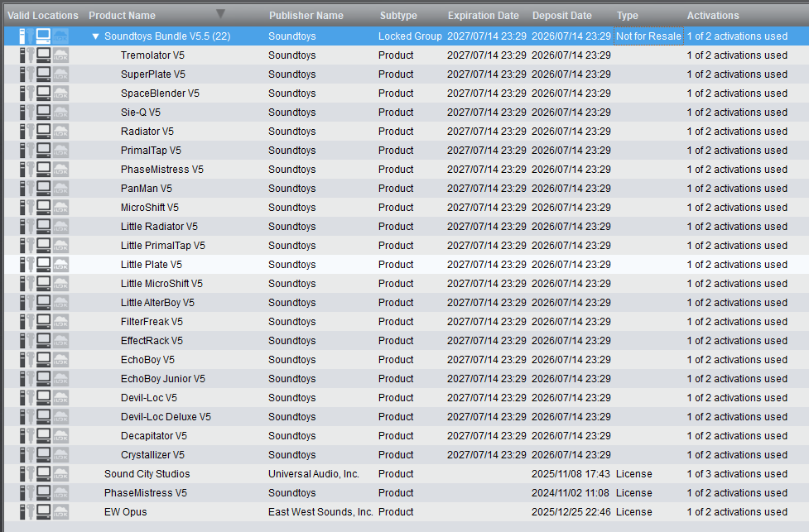Click the 'Not for Resale' type cell
Image resolution: width=809 pixels, height=532 pixels.
pyautogui.click(x=648, y=36)
